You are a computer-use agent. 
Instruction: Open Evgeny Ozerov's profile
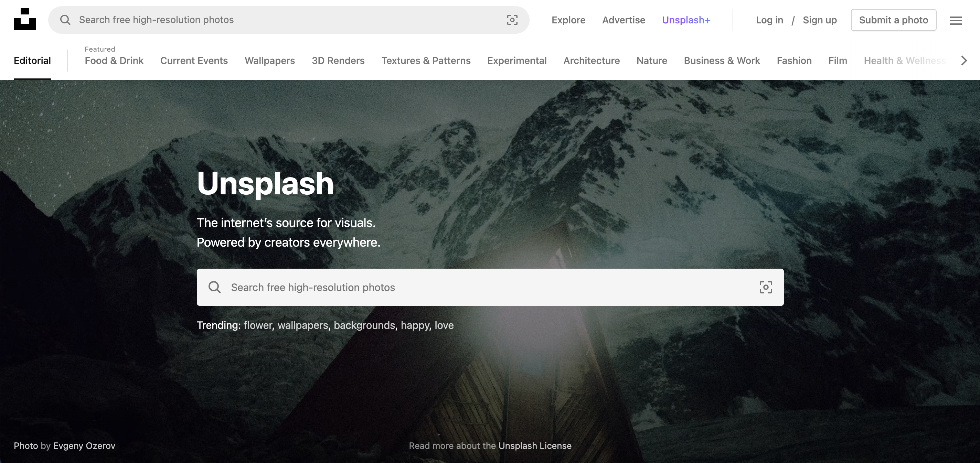[x=84, y=446]
